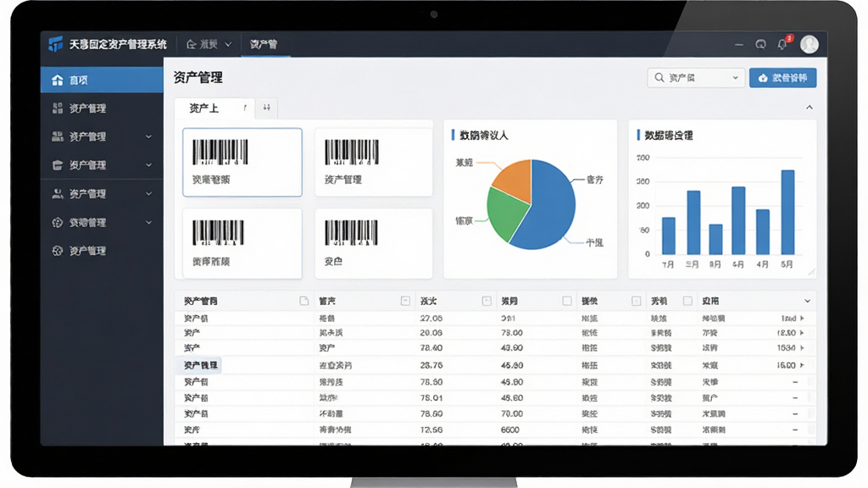This screenshot has height=488, width=868.
Task: Select the barcode card with the blue border
Action: 242,162
